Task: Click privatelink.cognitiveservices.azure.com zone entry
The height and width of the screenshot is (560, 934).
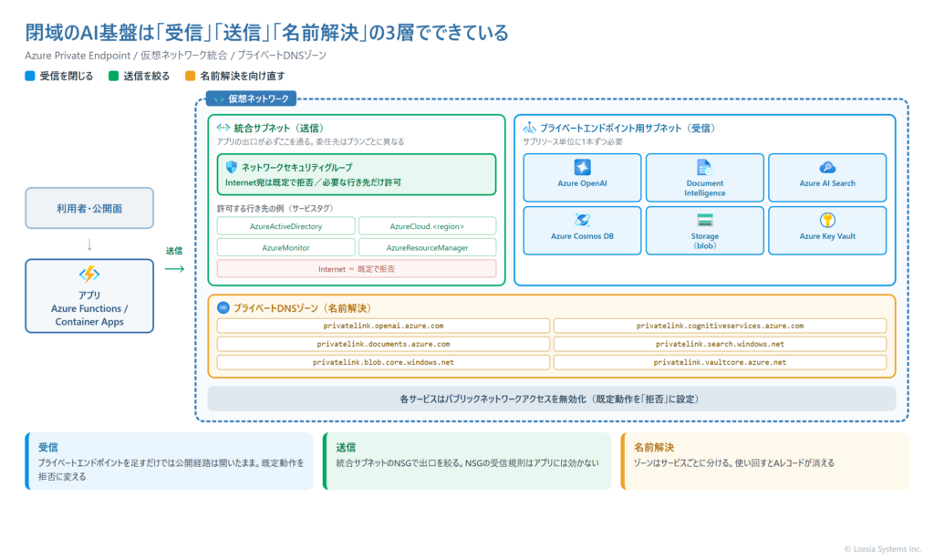Action: 720,326
